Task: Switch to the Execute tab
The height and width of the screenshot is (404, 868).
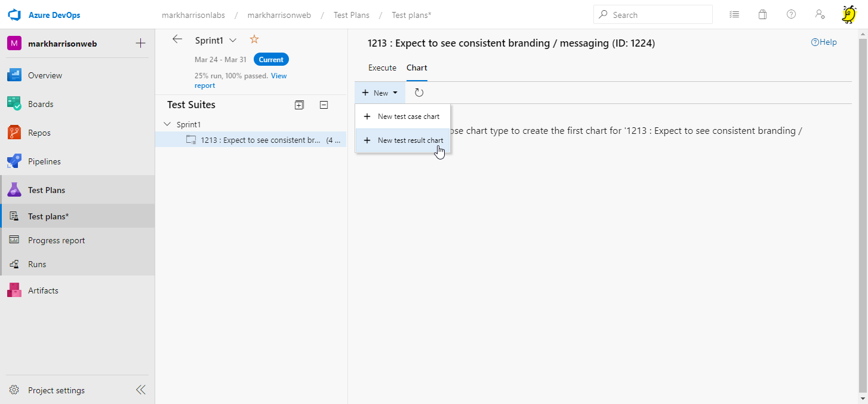Action: tap(382, 68)
